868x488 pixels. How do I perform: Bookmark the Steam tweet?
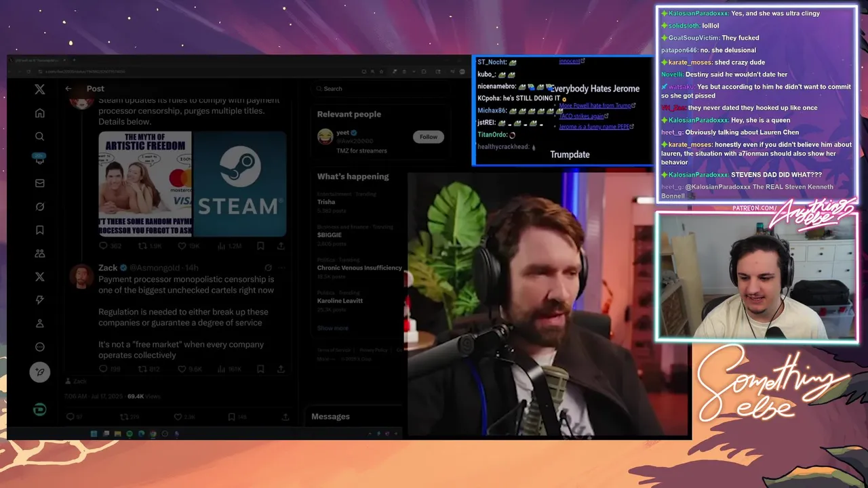[260, 246]
